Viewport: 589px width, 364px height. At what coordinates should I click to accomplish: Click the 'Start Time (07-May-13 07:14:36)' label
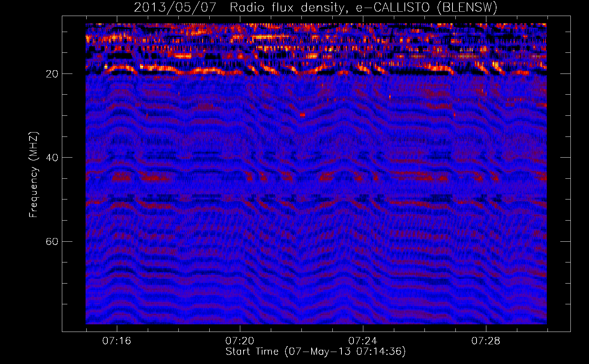tap(316, 352)
